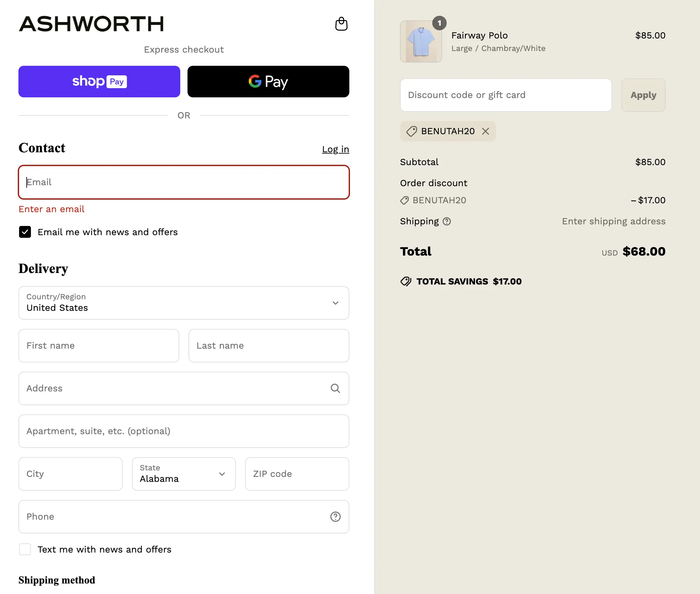This screenshot has width=700, height=594.
Task: Remove the BENUTAH20 discount code tag
Action: point(485,131)
